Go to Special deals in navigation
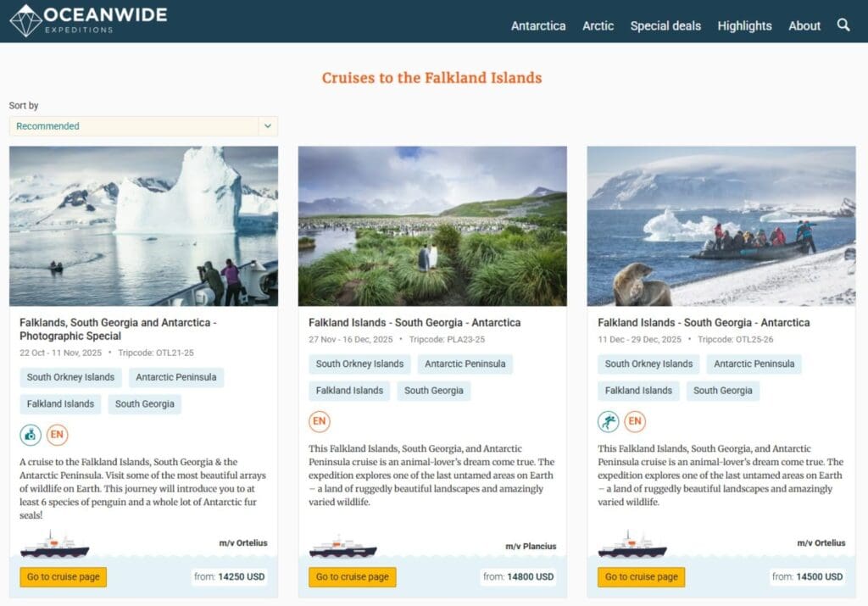 click(665, 25)
